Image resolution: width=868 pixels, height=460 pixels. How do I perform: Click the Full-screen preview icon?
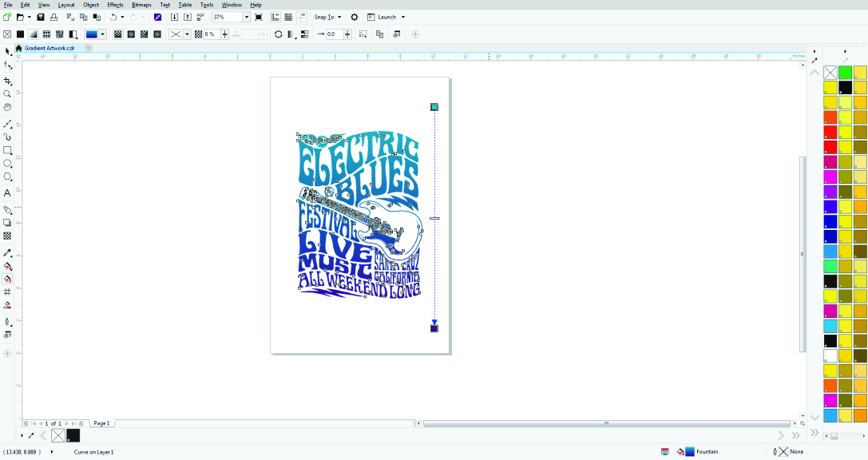click(x=259, y=17)
